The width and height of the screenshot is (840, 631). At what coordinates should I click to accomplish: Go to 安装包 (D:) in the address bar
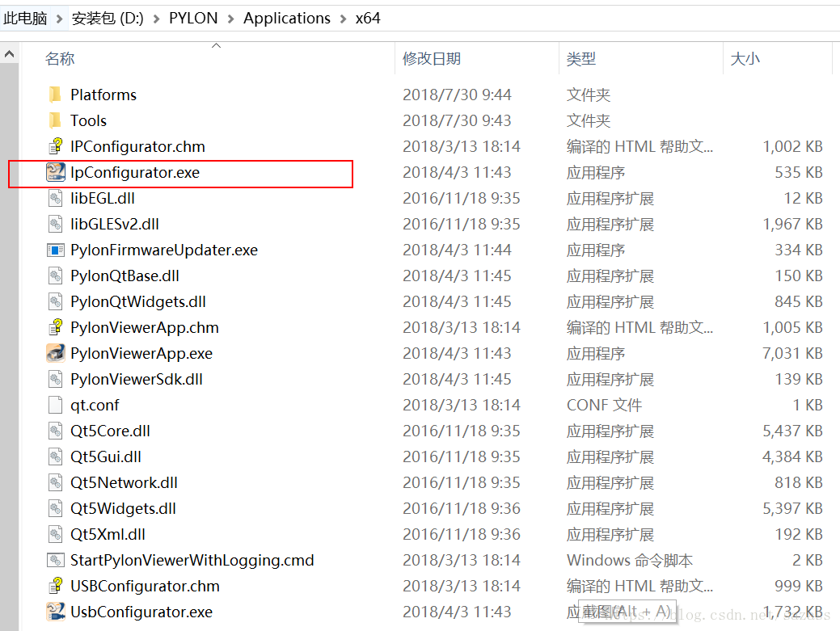coord(108,19)
